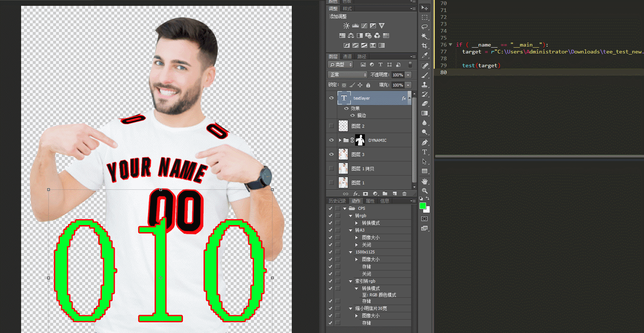Select the Crop tool

click(425, 45)
